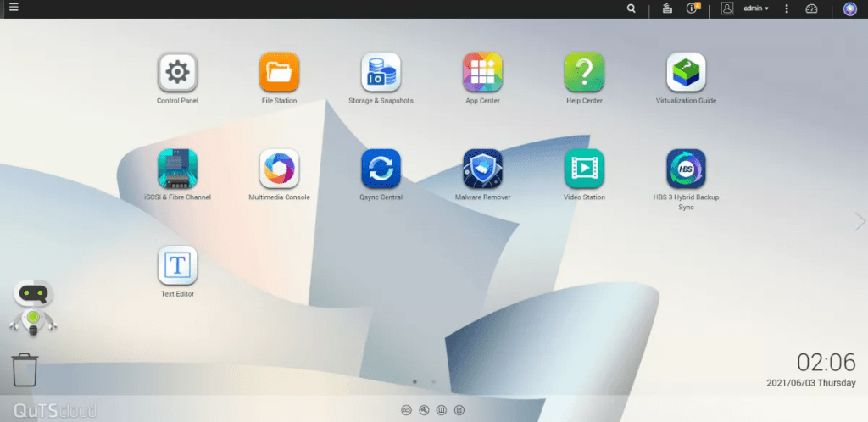The width and height of the screenshot is (868, 422).
Task: Open the dashboard gauge icon
Action: (811, 8)
